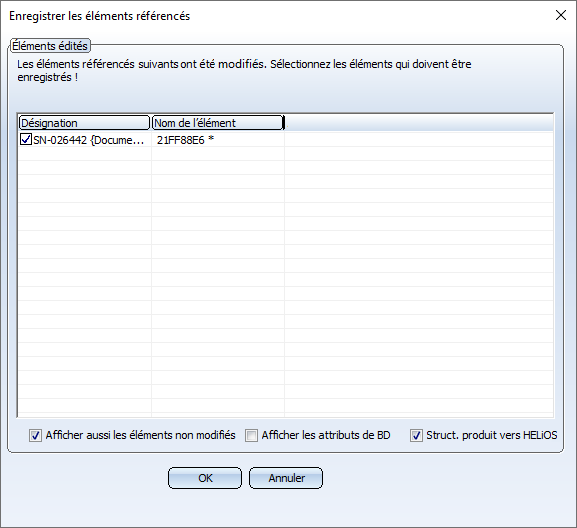Toggle Struct. produit vers HELiOS checkbox
The image size is (577, 528).
pyautogui.click(x=416, y=436)
